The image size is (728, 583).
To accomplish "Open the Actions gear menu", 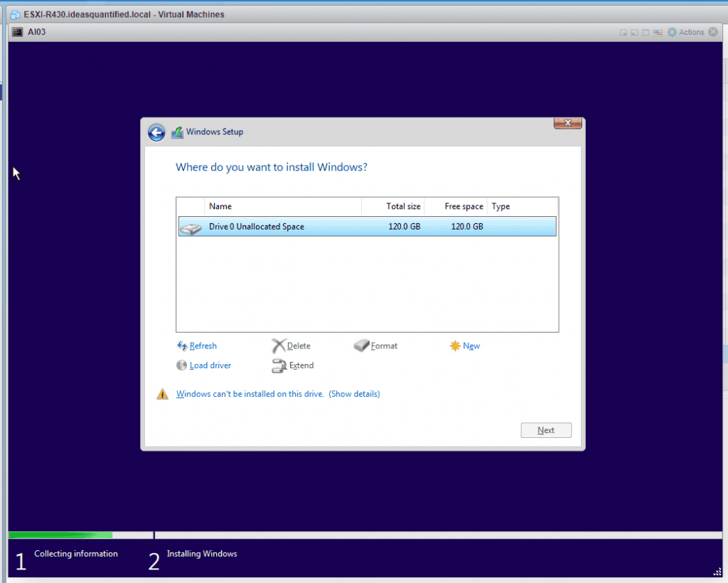I will (x=686, y=32).
